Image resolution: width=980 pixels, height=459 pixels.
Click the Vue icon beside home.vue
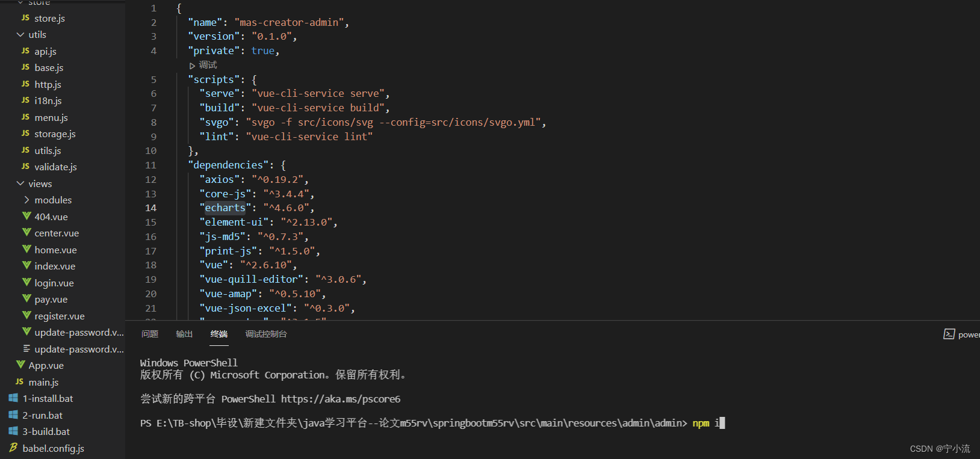tap(26, 249)
